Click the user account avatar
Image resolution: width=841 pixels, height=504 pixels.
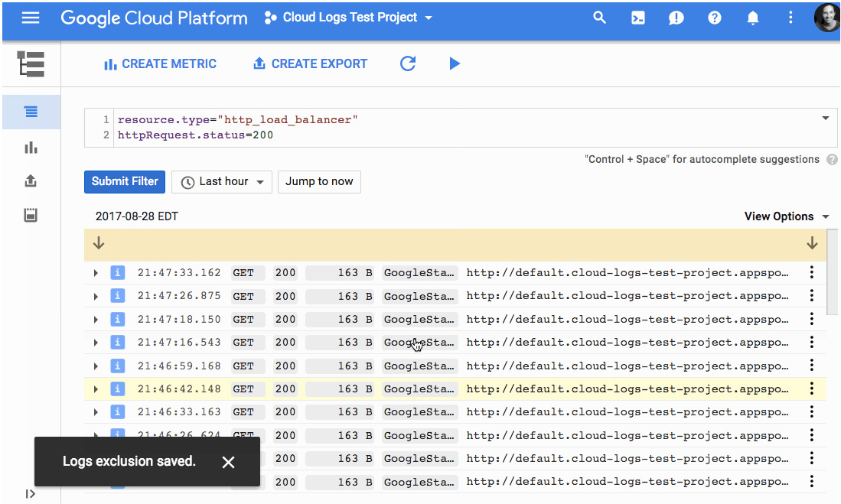[826, 18]
